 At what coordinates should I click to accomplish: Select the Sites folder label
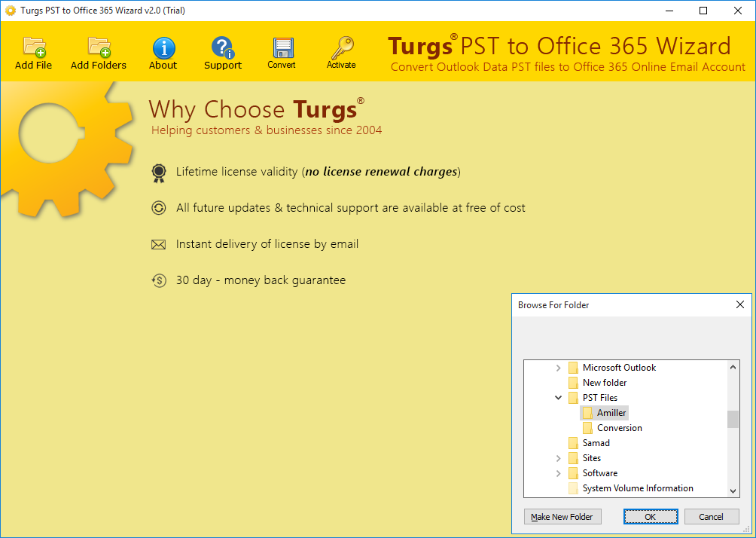(592, 458)
